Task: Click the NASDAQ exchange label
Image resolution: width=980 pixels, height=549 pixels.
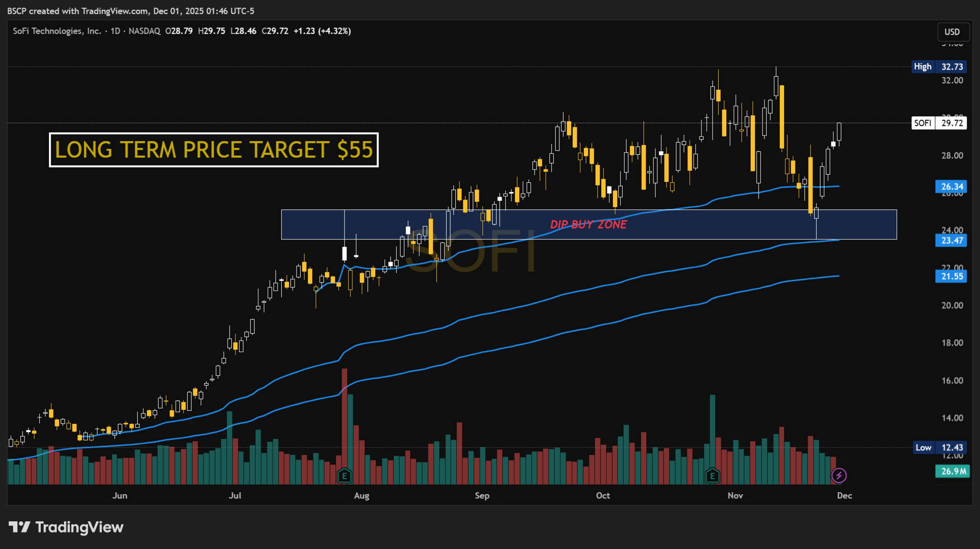Action: tap(144, 31)
